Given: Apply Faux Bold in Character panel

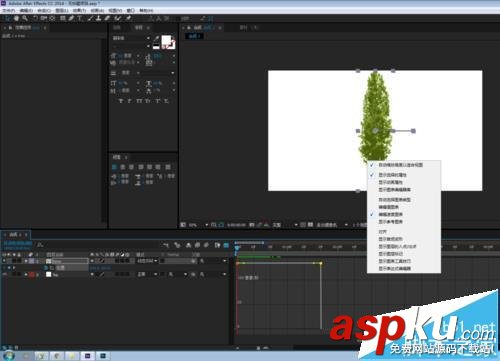Looking at the screenshot, I should pyautogui.click(x=121, y=101).
